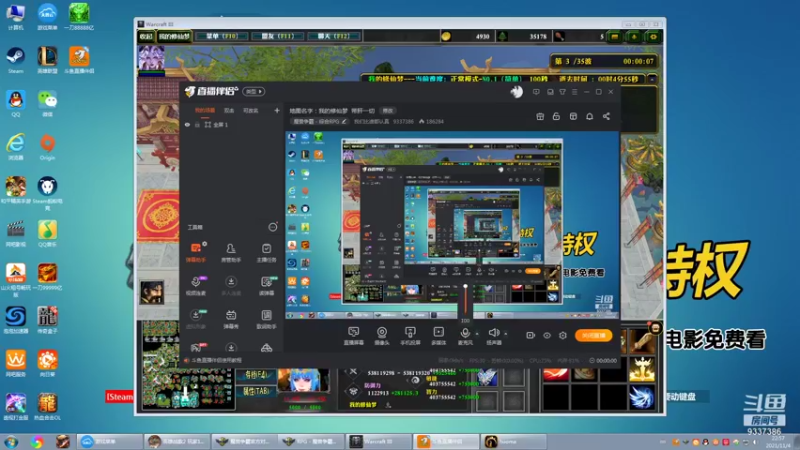Edit stream category 综合RPG tag
The height and width of the screenshot is (450, 800).
(319, 121)
